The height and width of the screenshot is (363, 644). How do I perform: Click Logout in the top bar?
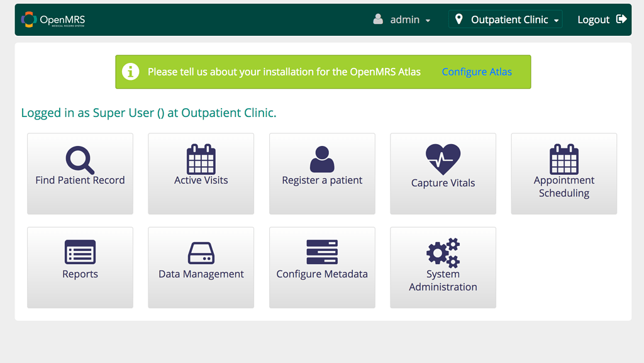pyautogui.click(x=593, y=19)
